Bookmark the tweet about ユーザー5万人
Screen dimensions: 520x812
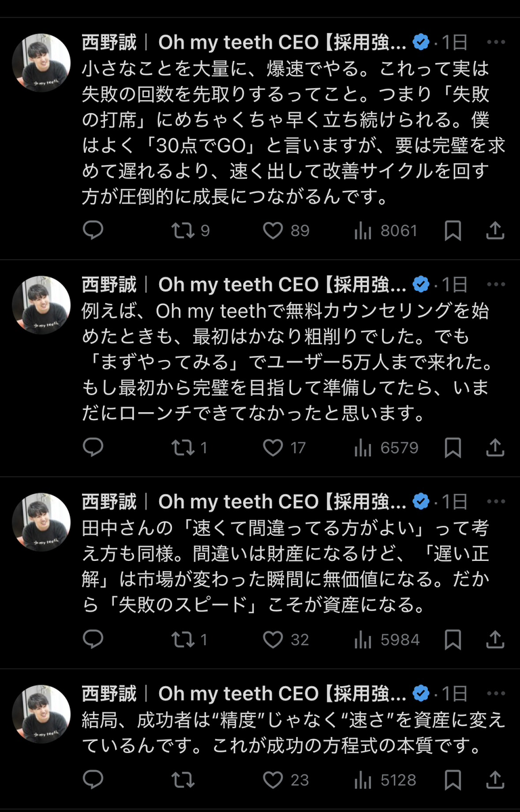(x=453, y=447)
